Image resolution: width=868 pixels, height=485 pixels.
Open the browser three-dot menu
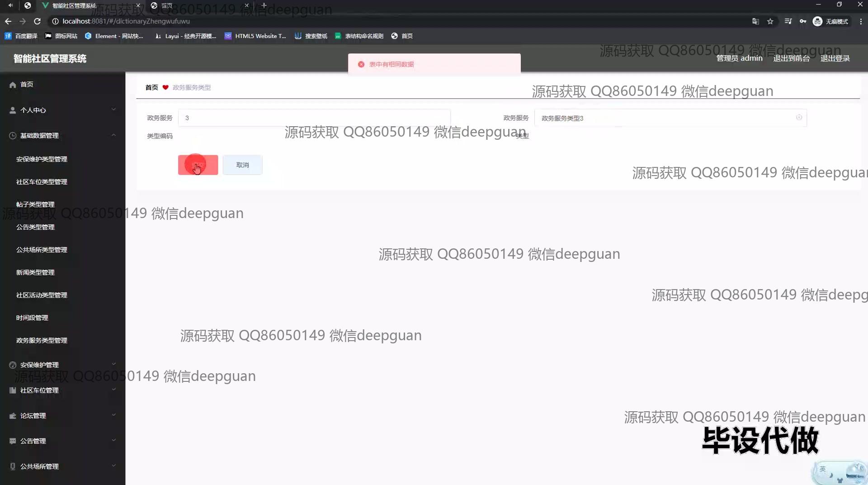click(x=861, y=21)
